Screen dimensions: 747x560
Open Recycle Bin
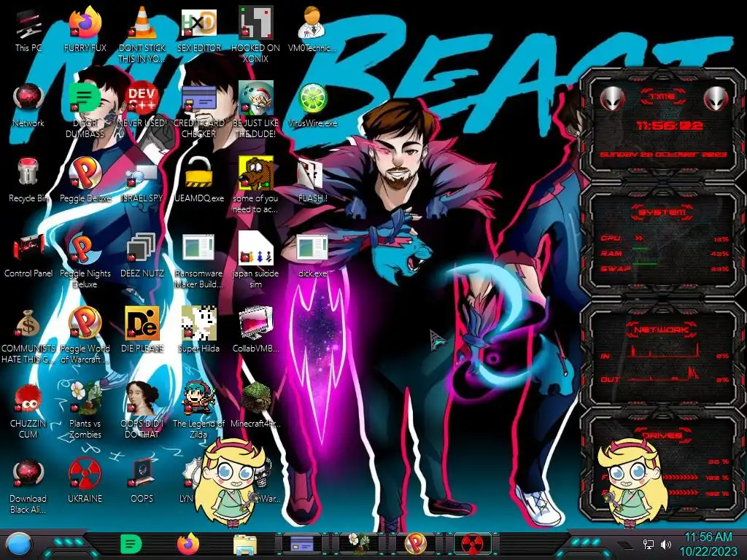[28, 172]
